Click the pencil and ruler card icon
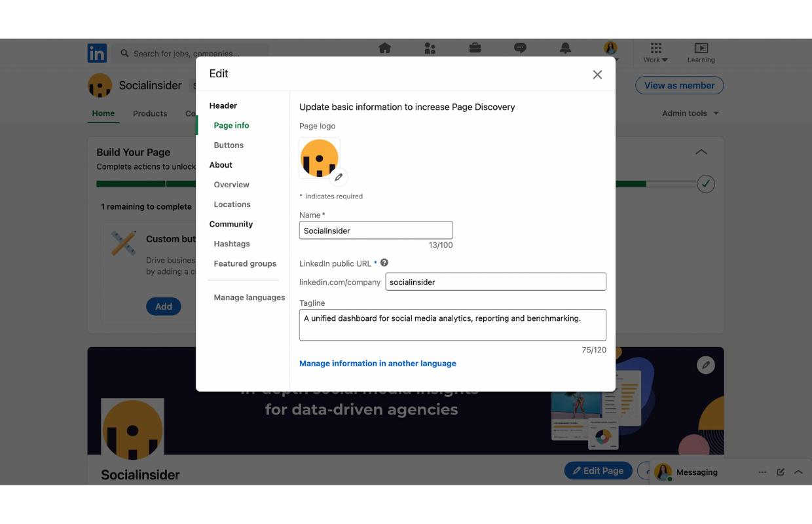The height and width of the screenshot is (524, 812). click(x=123, y=243)
